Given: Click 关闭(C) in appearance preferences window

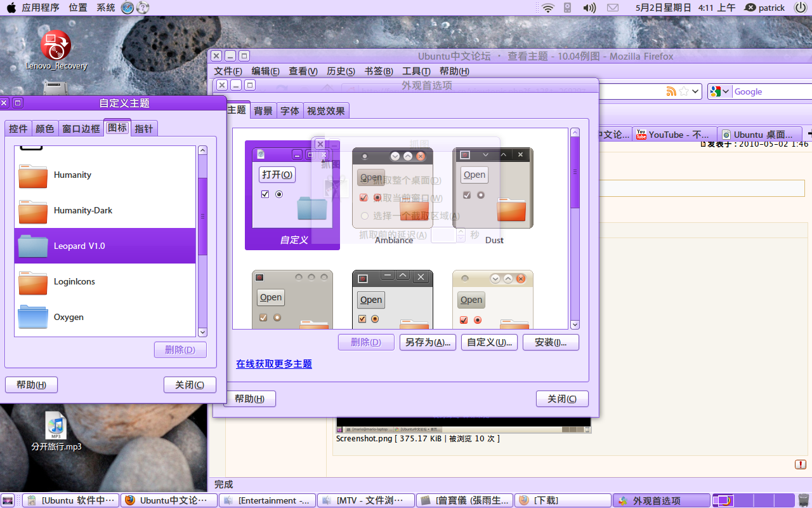Looking at the screenshot, I should click(562, 399).
